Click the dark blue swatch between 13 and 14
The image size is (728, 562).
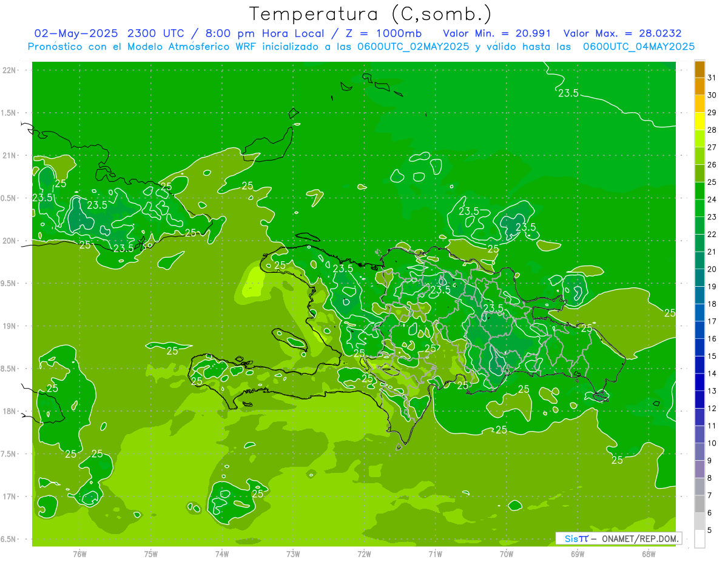pos(699,382)
